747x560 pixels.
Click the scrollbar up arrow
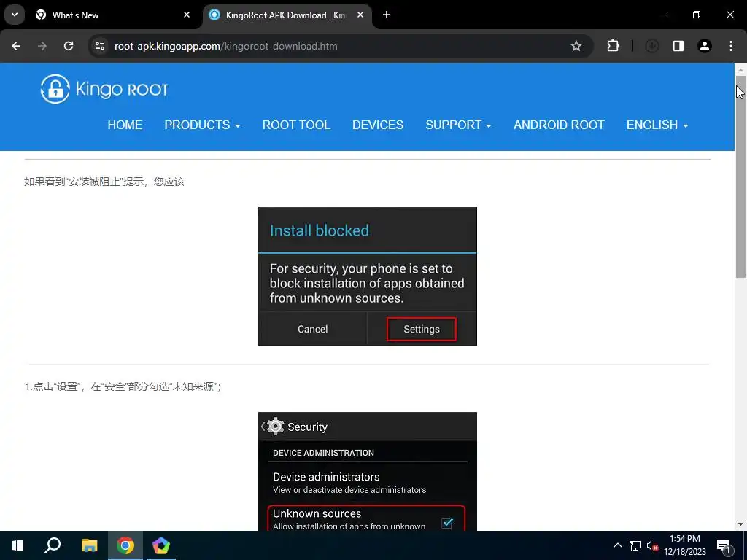740,69
